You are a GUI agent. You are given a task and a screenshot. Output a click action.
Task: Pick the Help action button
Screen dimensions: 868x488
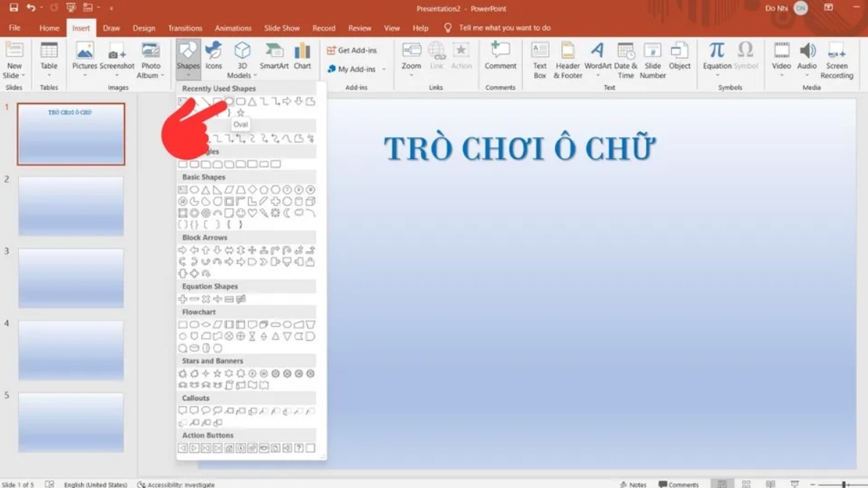(299, 448)
